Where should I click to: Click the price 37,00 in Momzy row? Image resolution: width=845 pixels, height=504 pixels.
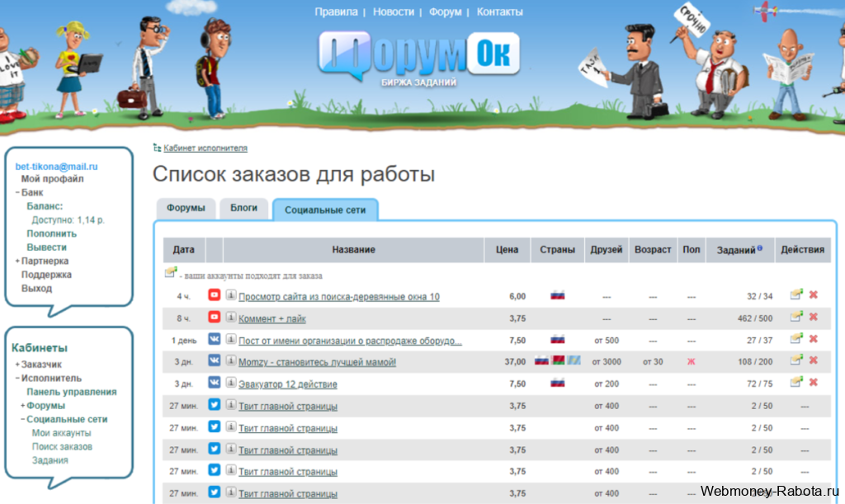coord(515,362)
